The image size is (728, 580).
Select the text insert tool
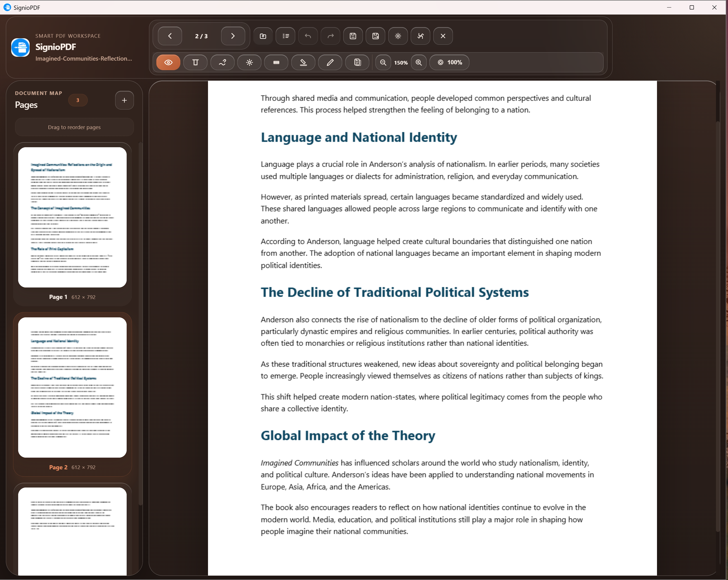pos(195,62)
